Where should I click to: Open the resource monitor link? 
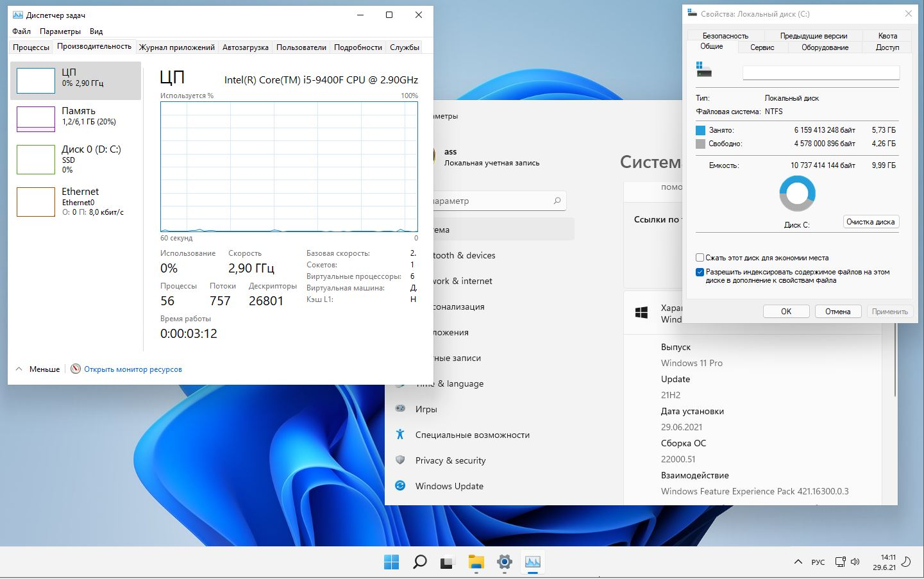click(133, 369)
